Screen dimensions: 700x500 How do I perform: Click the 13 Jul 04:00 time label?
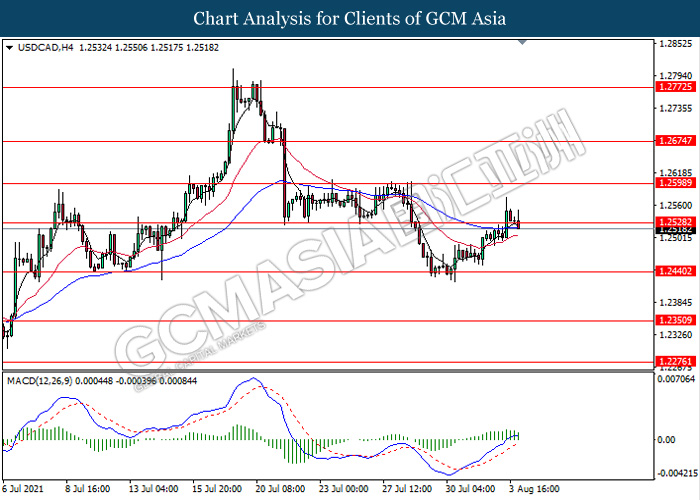tap(154, 489)
